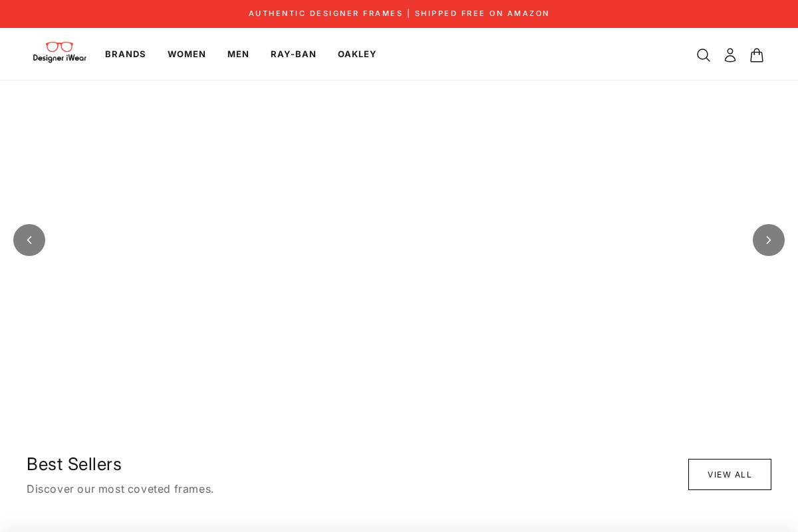Click the free shipping announcement banner
The width and height of the screenshot is (798, 532).
point(399,13)
